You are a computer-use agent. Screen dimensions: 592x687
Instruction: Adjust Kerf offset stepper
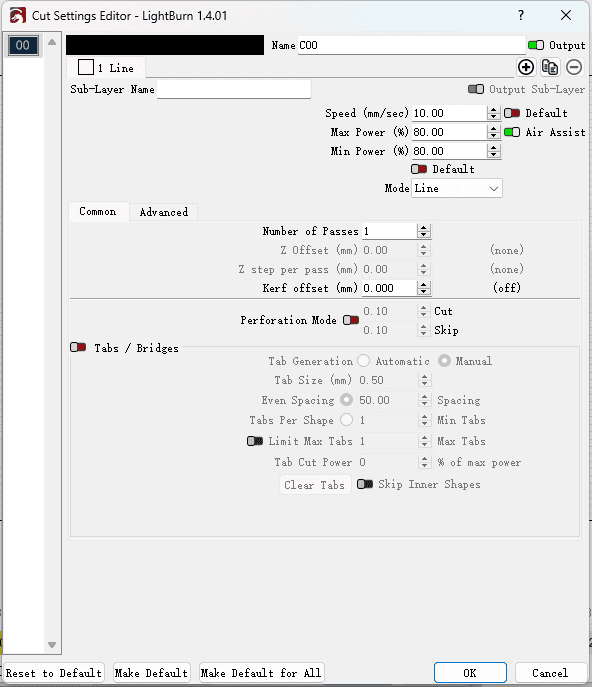coord(424,288)
